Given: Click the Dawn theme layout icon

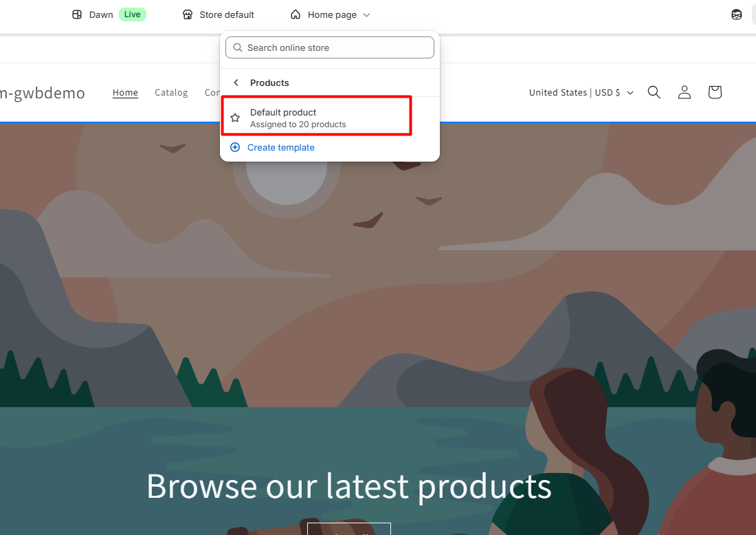Looking at the screenshot, I should pyautogui.click(x=77, y=14).
